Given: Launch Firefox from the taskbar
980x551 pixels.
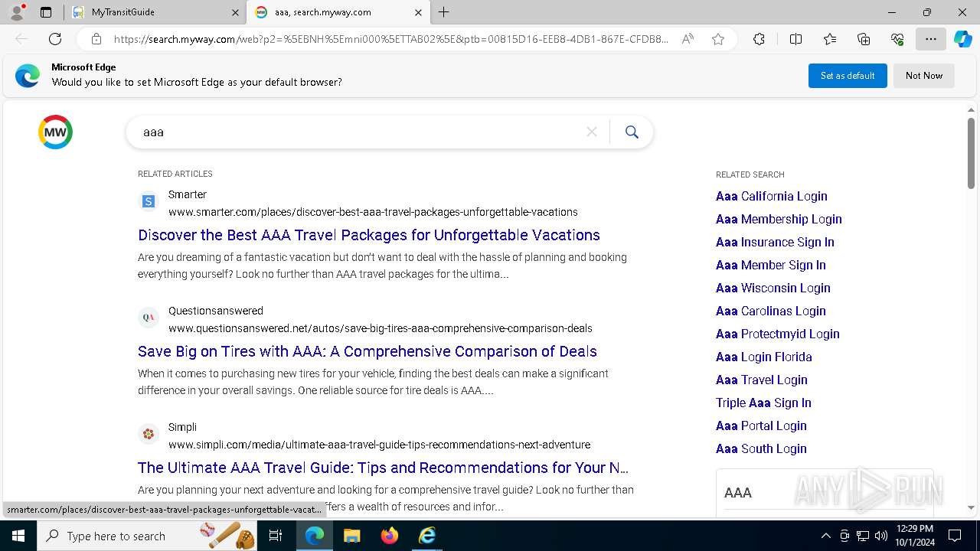Looking at the screenshot, I should coord(390,536).
